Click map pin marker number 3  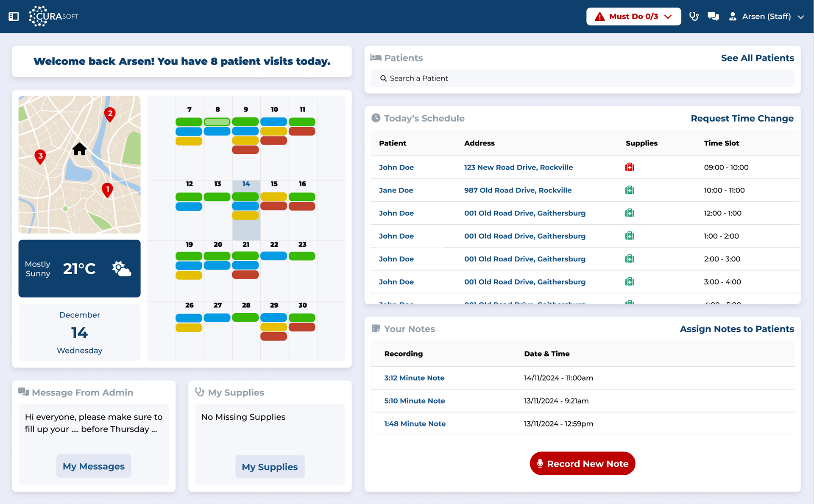(x=40, y=156)
